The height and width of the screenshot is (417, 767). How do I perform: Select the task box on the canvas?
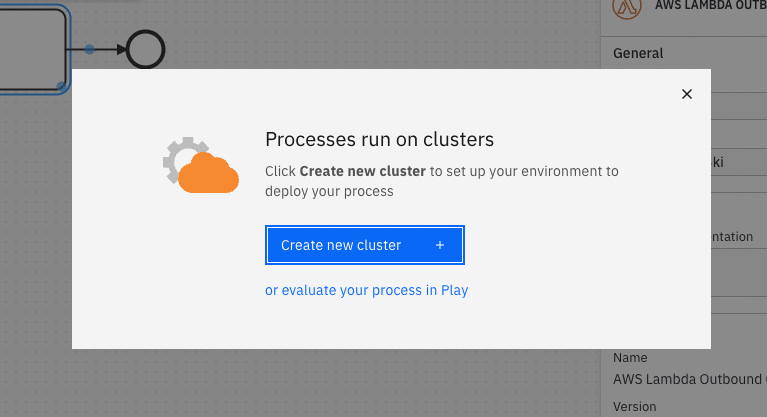(33, 49)
